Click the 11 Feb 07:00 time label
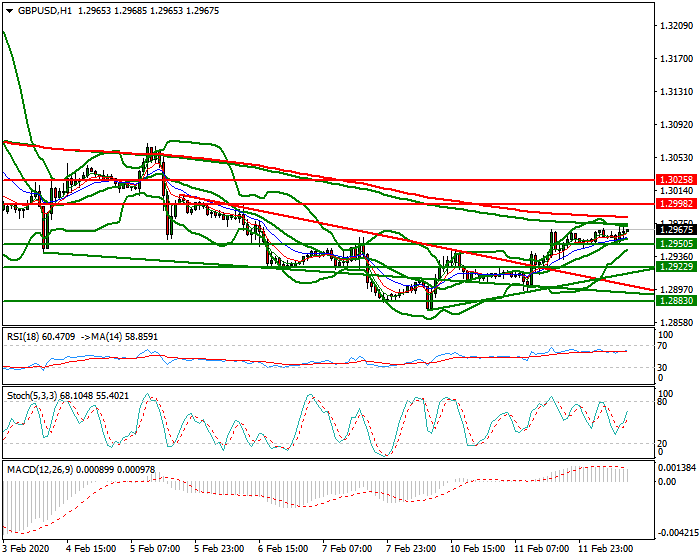Viewport: 700px width, 560px height. point(541,548)
